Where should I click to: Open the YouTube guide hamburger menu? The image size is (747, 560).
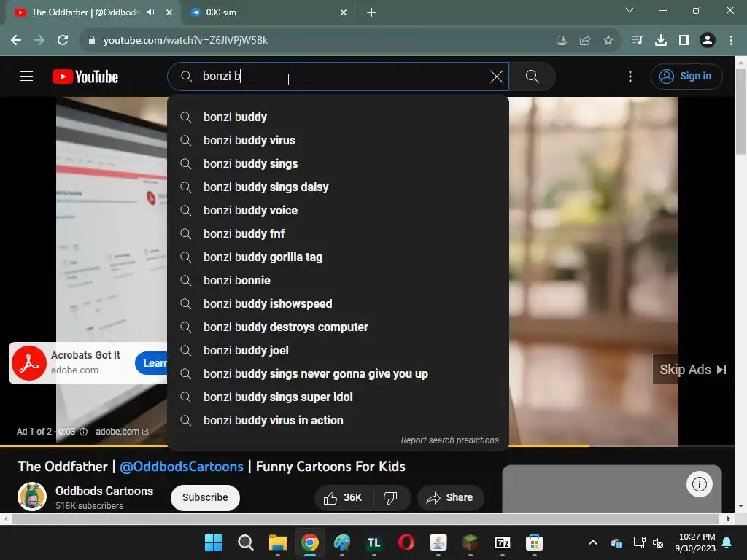click(26, 76)
